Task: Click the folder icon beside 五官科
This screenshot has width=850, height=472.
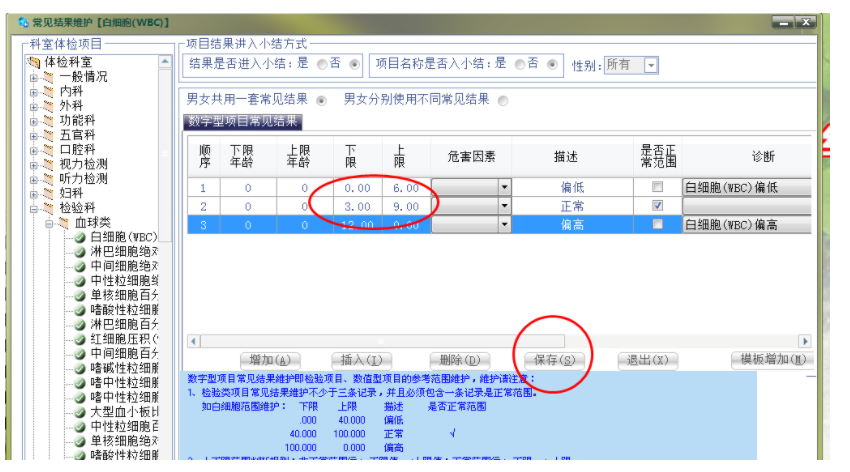Action: (49, 135)
